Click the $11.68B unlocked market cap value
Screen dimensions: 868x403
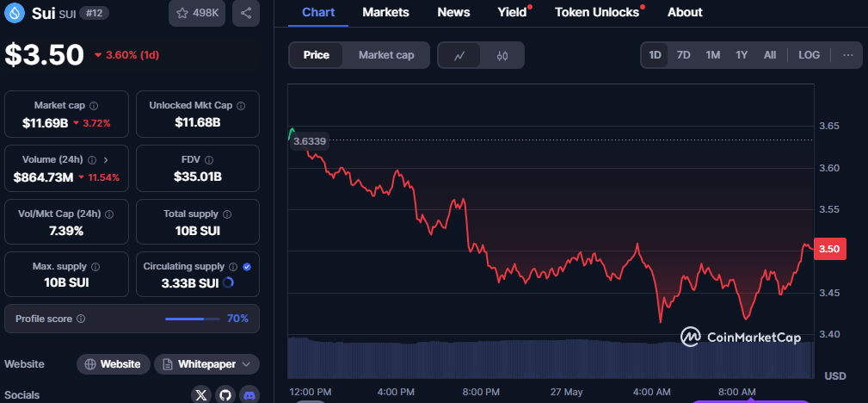coord(198,122)
